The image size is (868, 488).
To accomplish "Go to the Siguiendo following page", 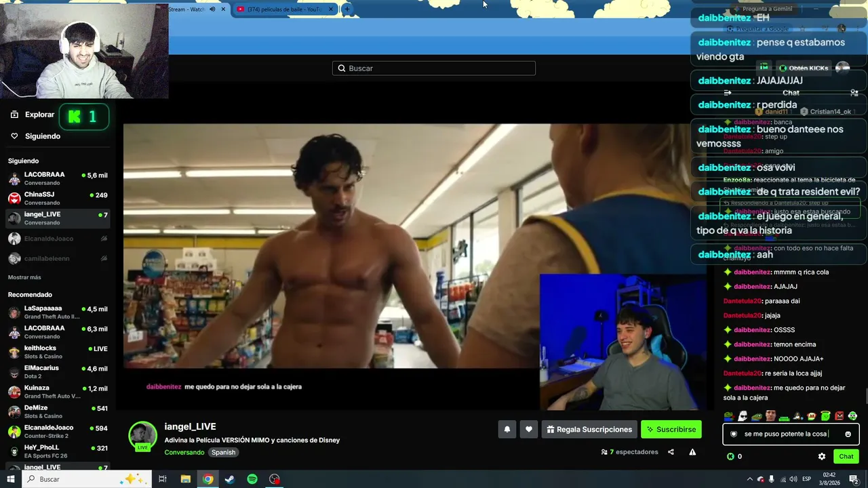I will point(35,136).
